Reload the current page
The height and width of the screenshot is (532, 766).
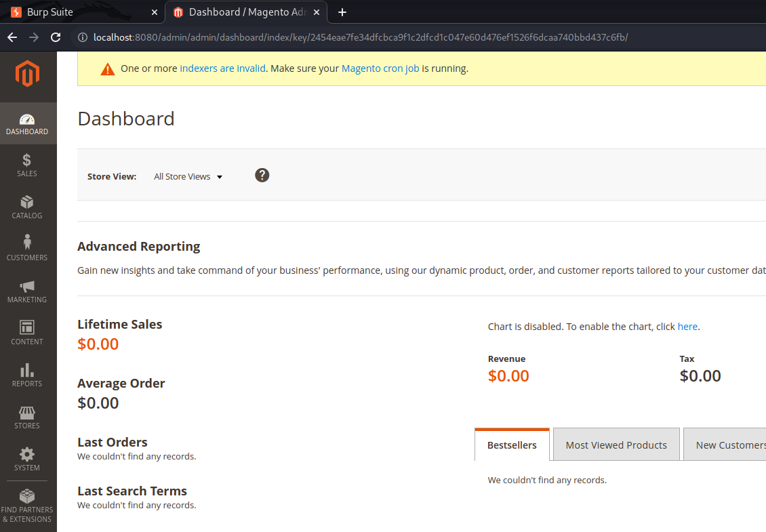tap(56, 37)
